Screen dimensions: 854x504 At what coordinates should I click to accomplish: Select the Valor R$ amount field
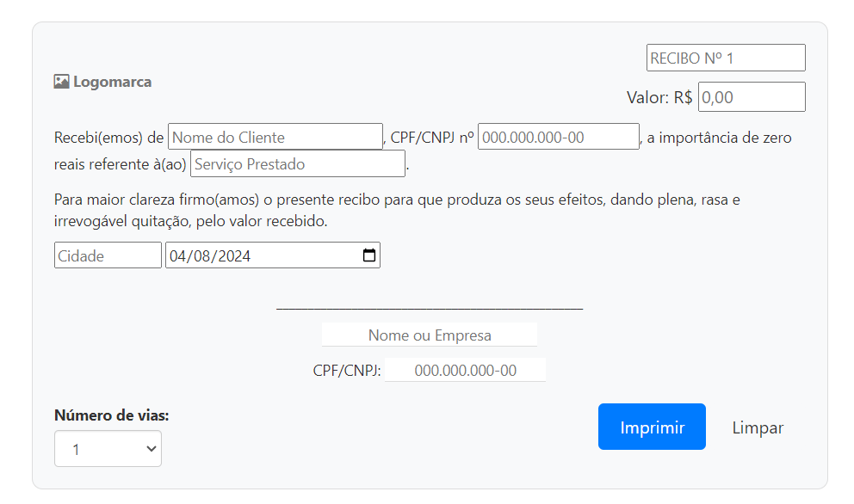pos(751,96)
